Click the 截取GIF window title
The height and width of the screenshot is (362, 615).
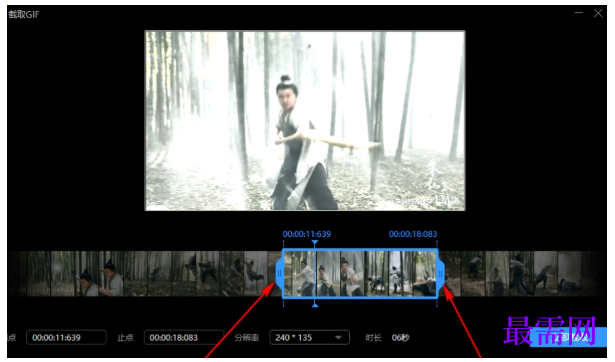point(24,15)
